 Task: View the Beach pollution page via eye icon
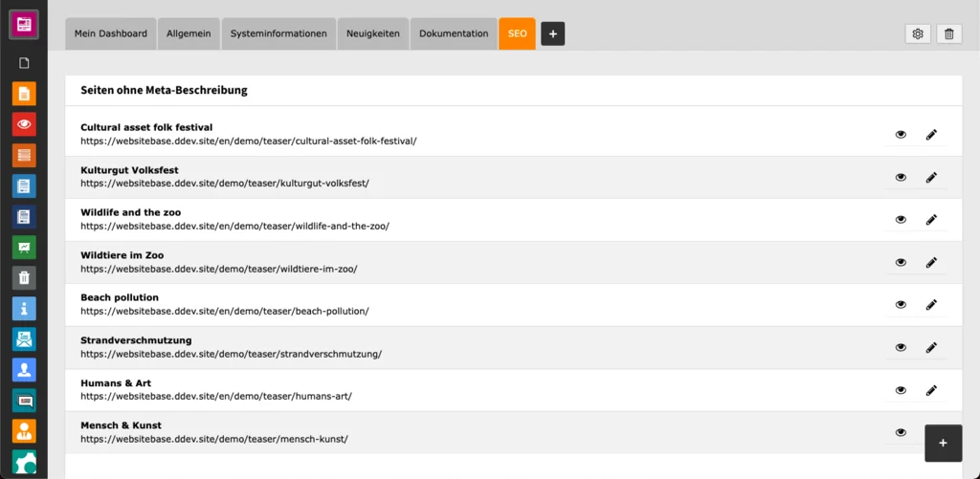pos(901,305)
